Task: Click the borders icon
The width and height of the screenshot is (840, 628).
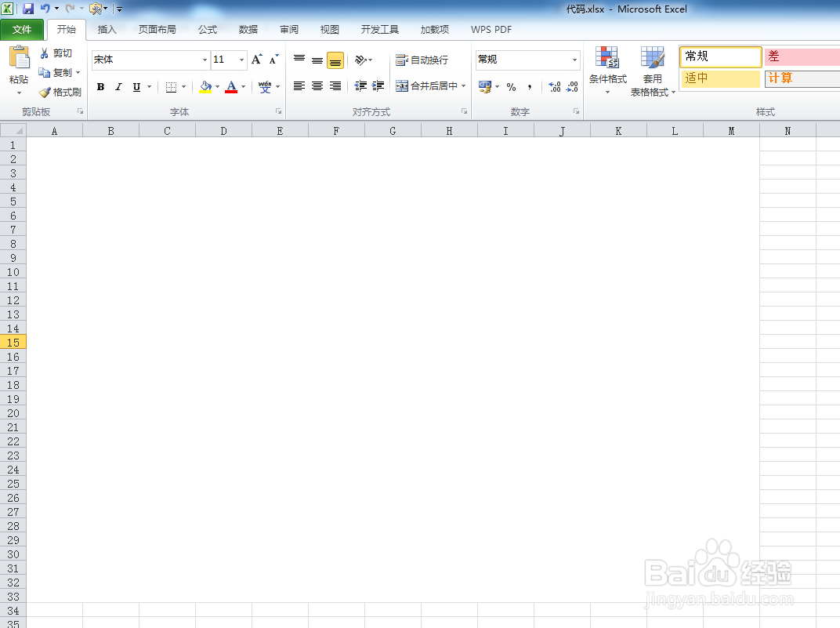Action: pyautogui.click(x=171, y=87)
